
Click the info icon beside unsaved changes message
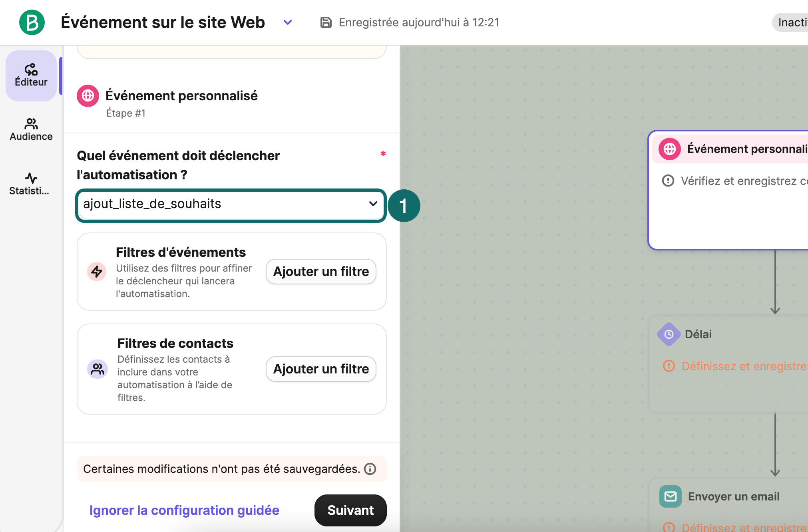[x=370, y=469]
